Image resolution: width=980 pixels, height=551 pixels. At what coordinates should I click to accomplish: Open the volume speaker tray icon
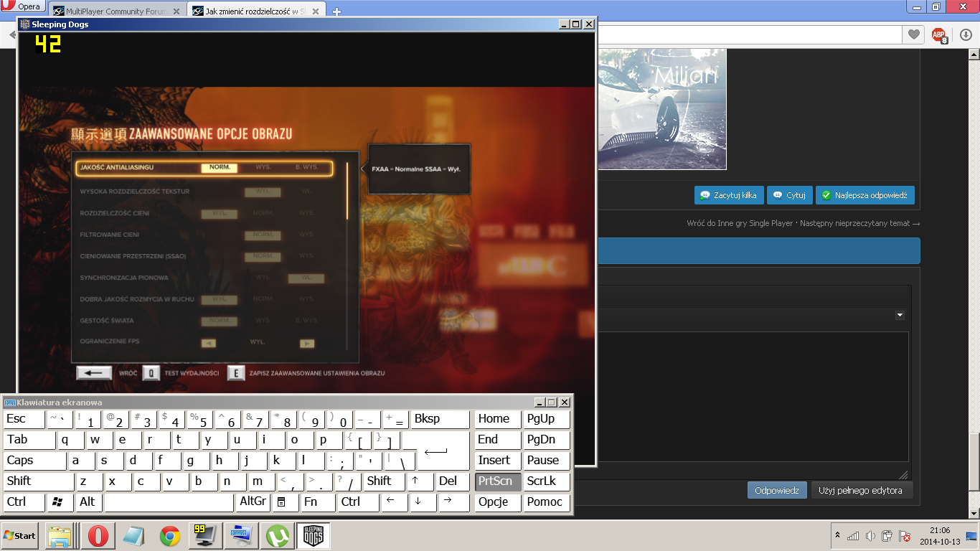(x=870, y=536)
